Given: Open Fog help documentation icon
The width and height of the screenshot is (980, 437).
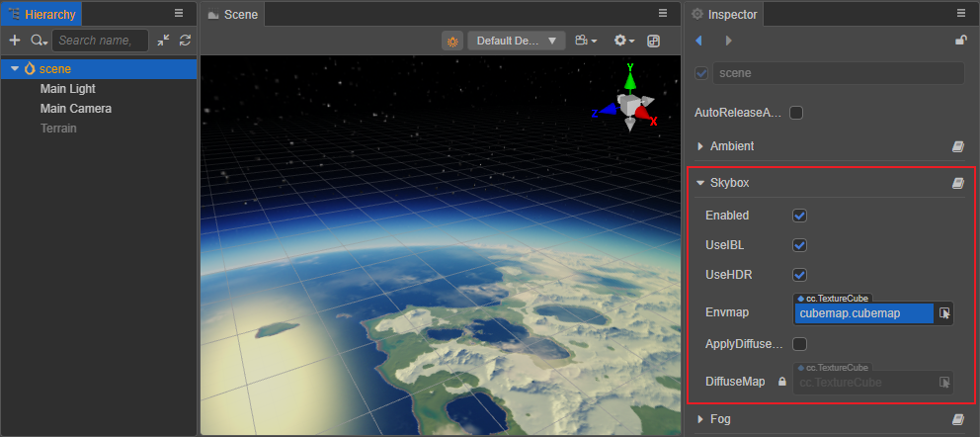Looking at the screenshot, I should (x=958, y=419).
